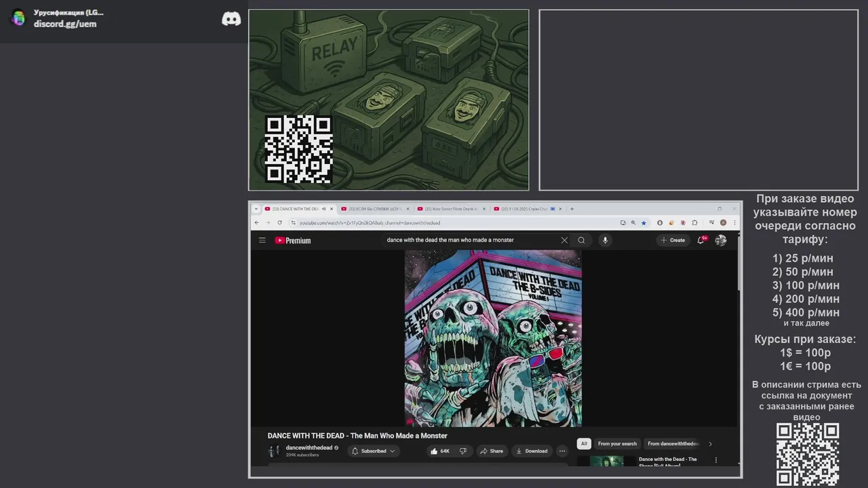This screenshot has height=488, width=868.
Task: Select the From your search chip
Action: pyautogui.click(x=617, y=444)
